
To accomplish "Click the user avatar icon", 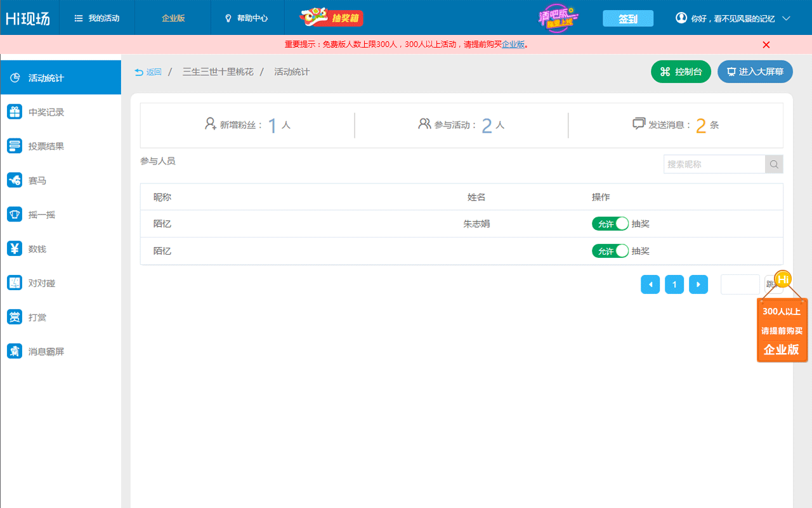I will [x=681, y=18].
